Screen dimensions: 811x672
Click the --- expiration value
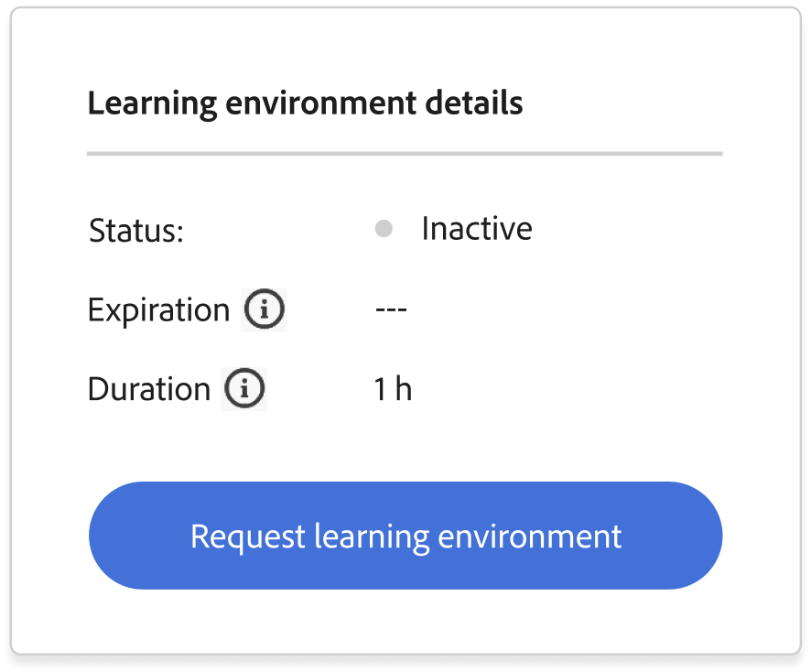coord(392,309)
